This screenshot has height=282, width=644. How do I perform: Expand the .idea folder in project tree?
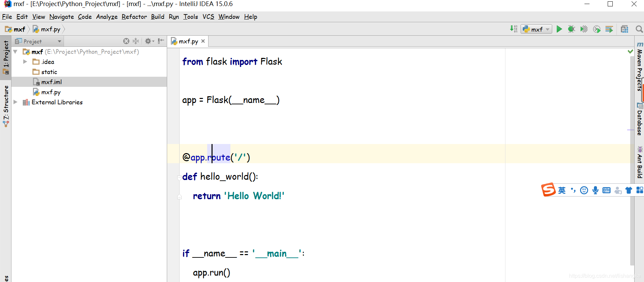tap(25, 62)
